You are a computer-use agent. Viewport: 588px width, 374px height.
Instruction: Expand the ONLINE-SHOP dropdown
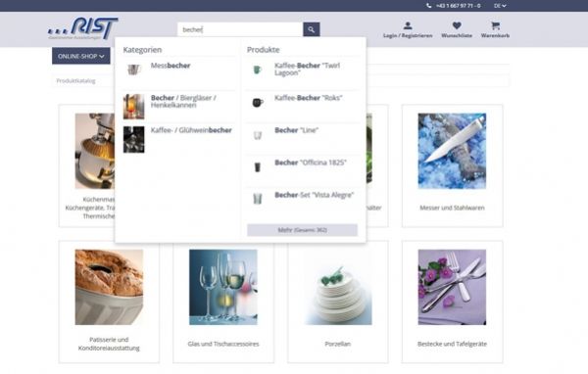click(x=81, y=56)
